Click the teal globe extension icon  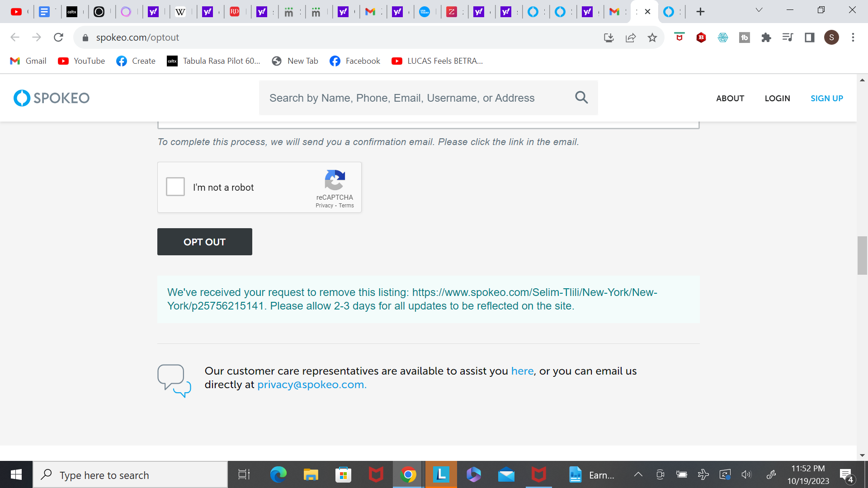click(x=723, y=38)
